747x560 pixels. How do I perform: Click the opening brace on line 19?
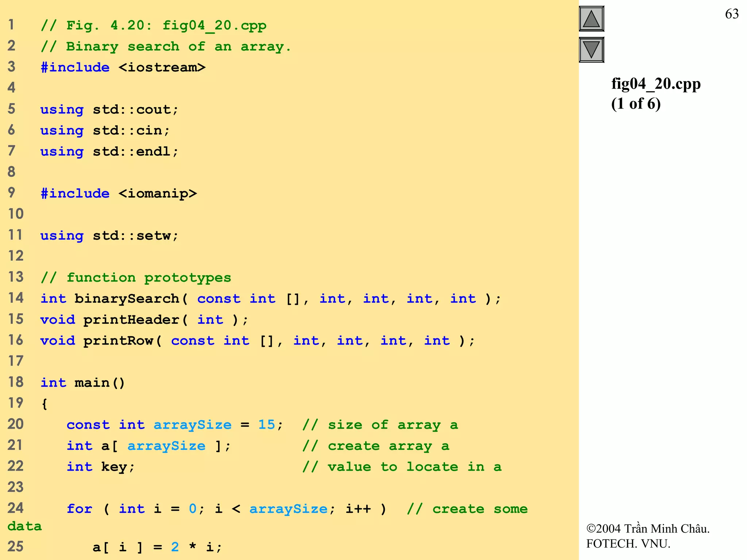44,404
